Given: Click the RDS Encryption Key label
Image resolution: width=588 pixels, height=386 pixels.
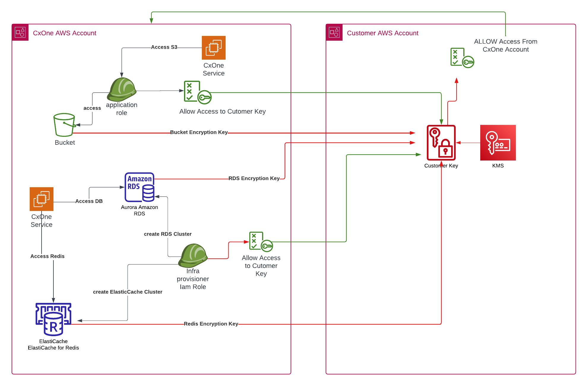Looking at the screenshot, I should click(254, 178).
